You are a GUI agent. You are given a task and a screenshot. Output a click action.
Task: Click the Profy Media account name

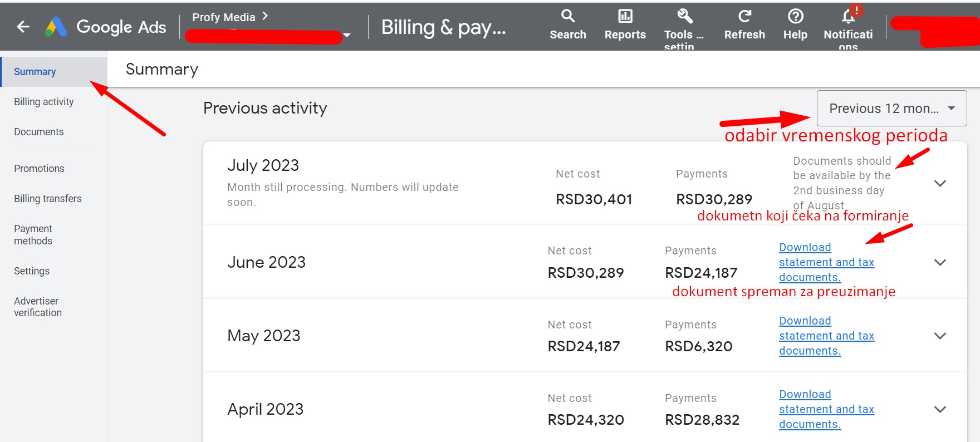click(224, 17)
